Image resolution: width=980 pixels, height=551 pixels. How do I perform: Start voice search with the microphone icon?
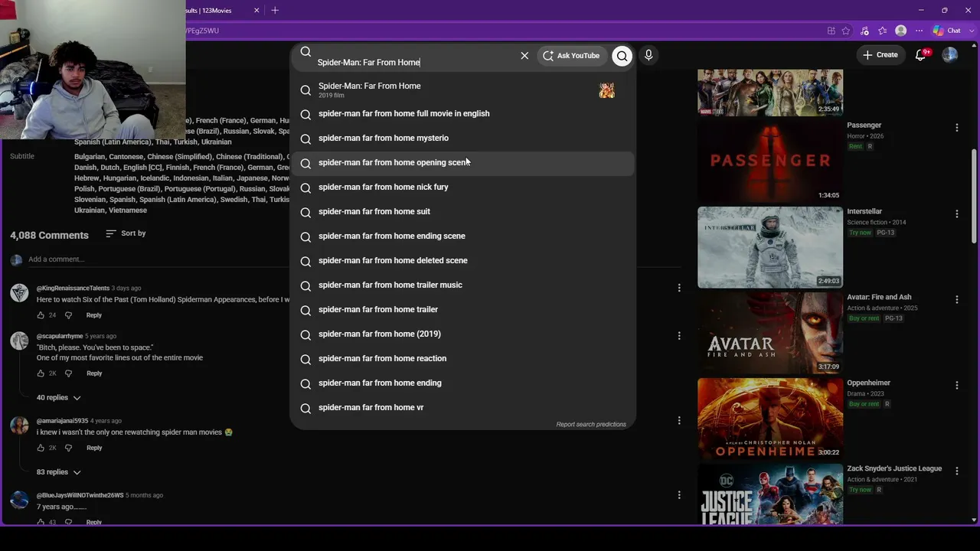pos(648,55)
